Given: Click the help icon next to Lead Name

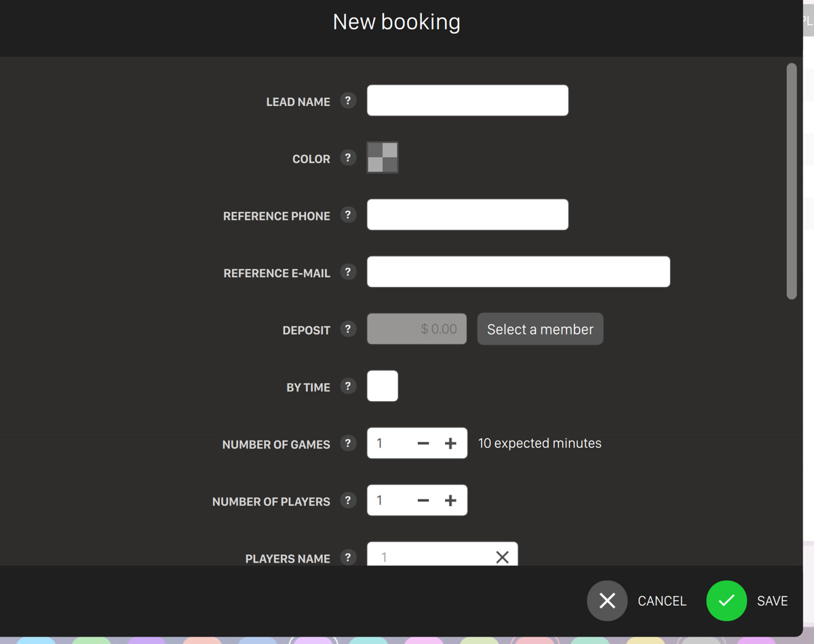Looking at the screenshot, I should [348, 100].
